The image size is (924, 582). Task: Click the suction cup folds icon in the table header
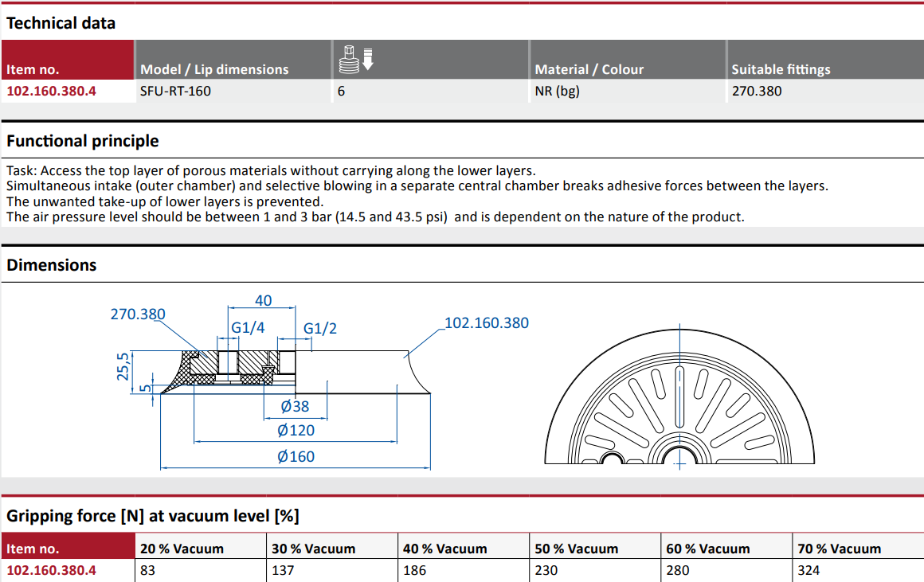coord(357,59)
